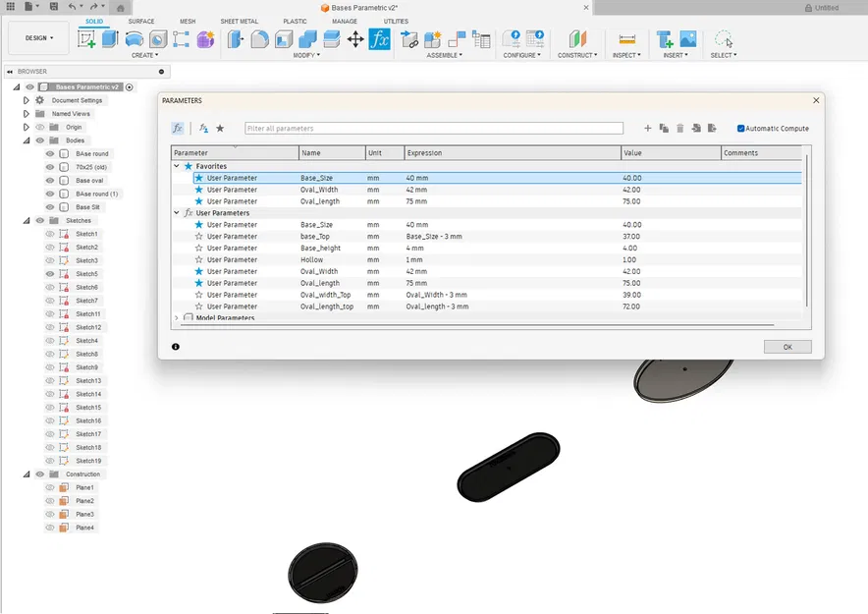Image resolution: width=868 pixels, height=614 pixels.
Task: Click the highlighted fx Change Parameters toolbar icon
Action: 379,39
